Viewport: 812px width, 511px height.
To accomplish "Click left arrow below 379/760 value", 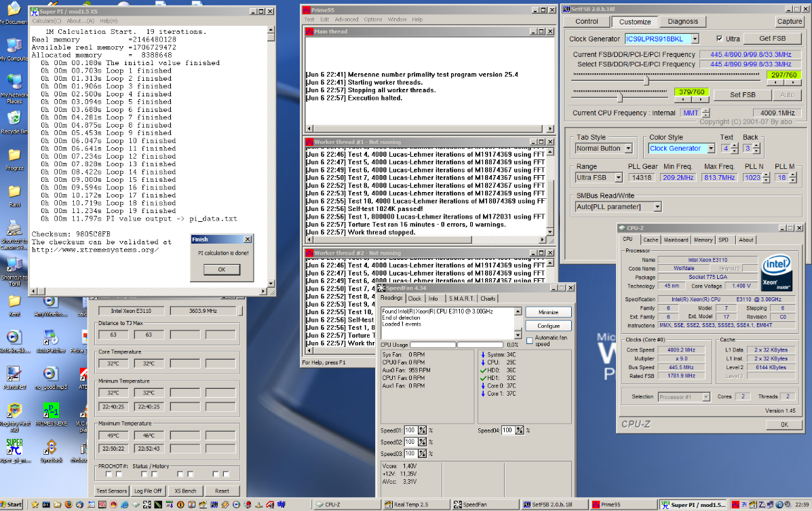I will [684, 99].
